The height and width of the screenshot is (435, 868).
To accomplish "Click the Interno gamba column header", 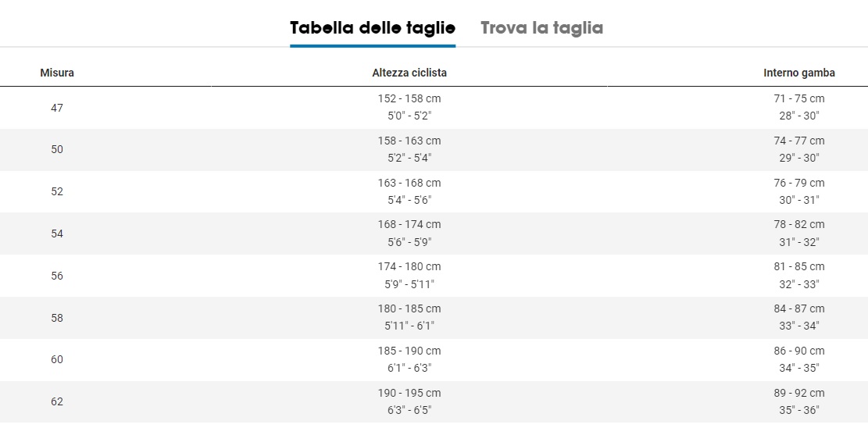I will (798, 73).
